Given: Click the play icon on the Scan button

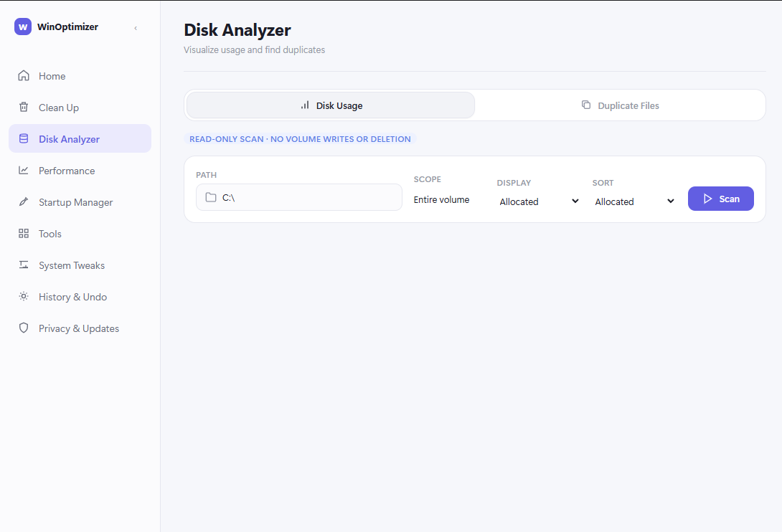Looking at the screenshot, I should click(x=707, y=199).
